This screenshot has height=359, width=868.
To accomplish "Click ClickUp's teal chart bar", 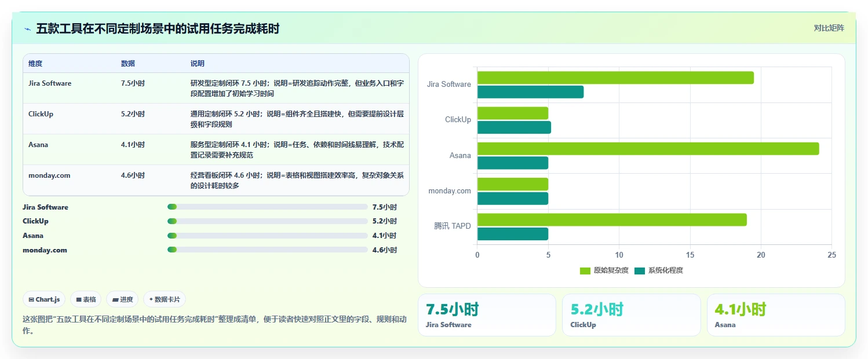I will point(514,127).
